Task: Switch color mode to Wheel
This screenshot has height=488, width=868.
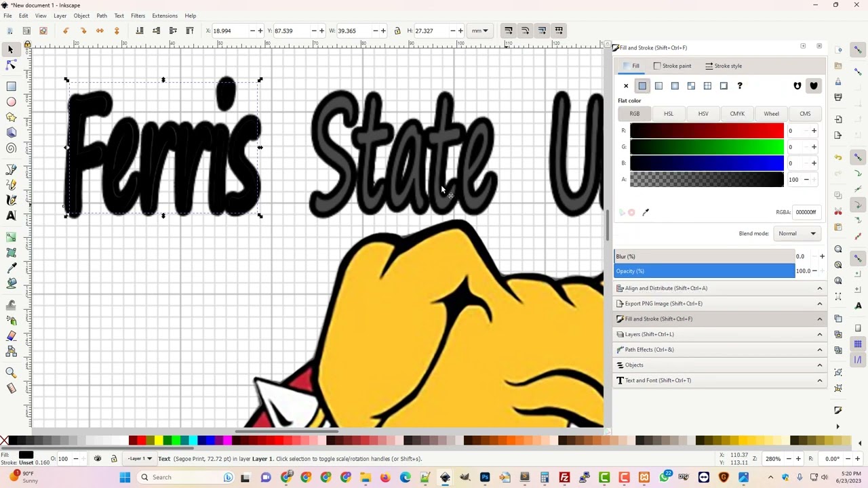Action: coord(771,114)
